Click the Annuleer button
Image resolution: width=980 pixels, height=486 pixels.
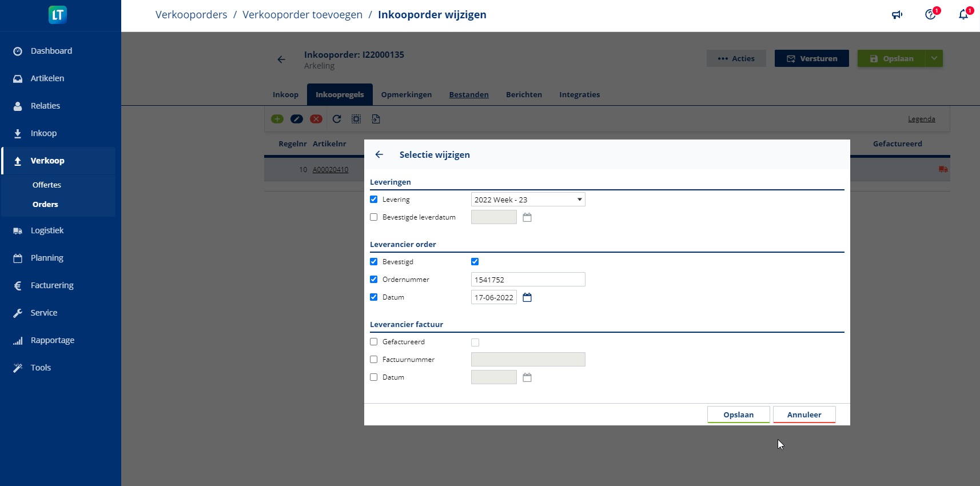coord(804,415)
